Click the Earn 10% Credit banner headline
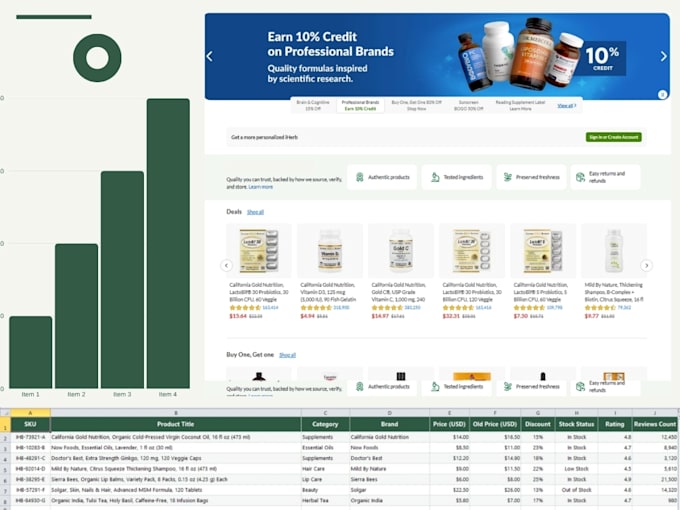Screen dimensions: 680x510 (x=330, y=44)
